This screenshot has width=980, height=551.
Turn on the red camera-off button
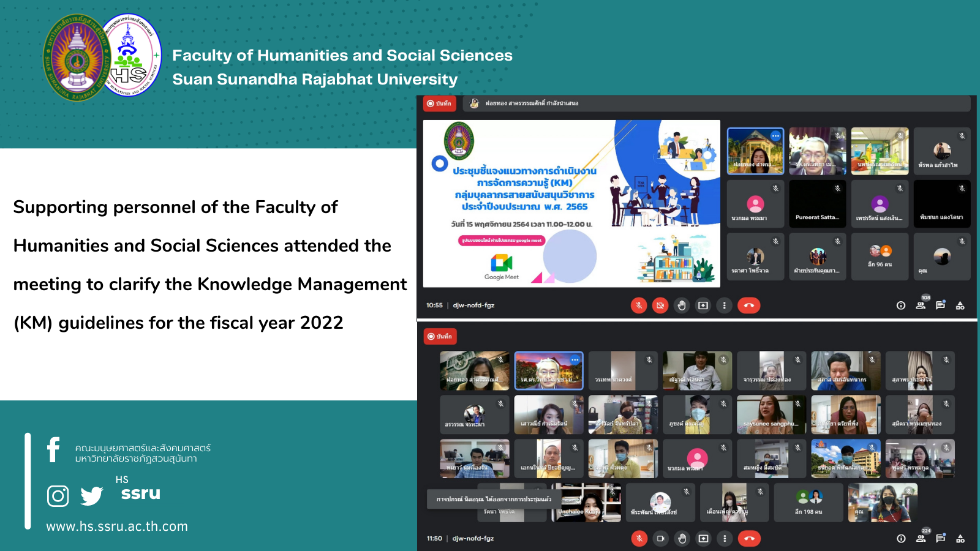pos(660,305)
